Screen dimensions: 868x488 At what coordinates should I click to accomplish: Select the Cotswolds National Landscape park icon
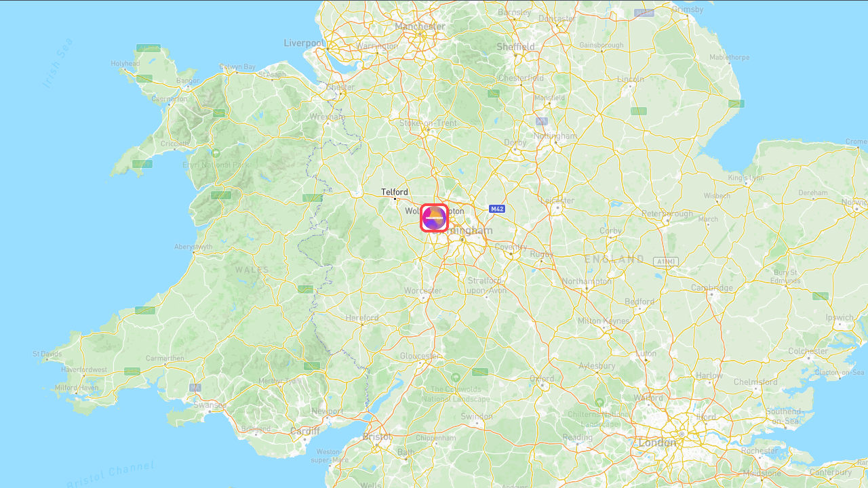(456, 377)
